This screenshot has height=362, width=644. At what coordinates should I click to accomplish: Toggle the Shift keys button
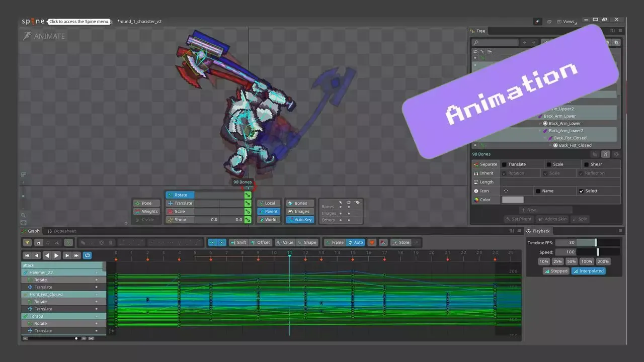238,242
